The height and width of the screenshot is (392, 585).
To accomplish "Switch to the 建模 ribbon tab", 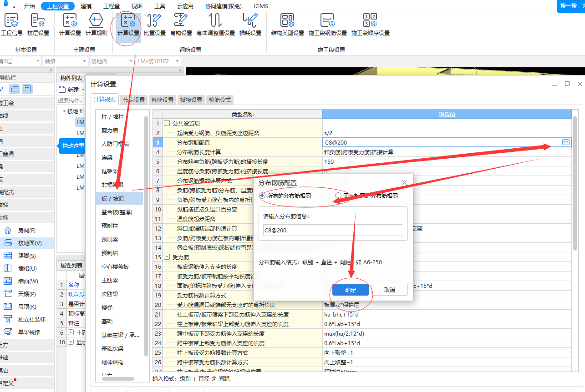I will tap(86, 6).
